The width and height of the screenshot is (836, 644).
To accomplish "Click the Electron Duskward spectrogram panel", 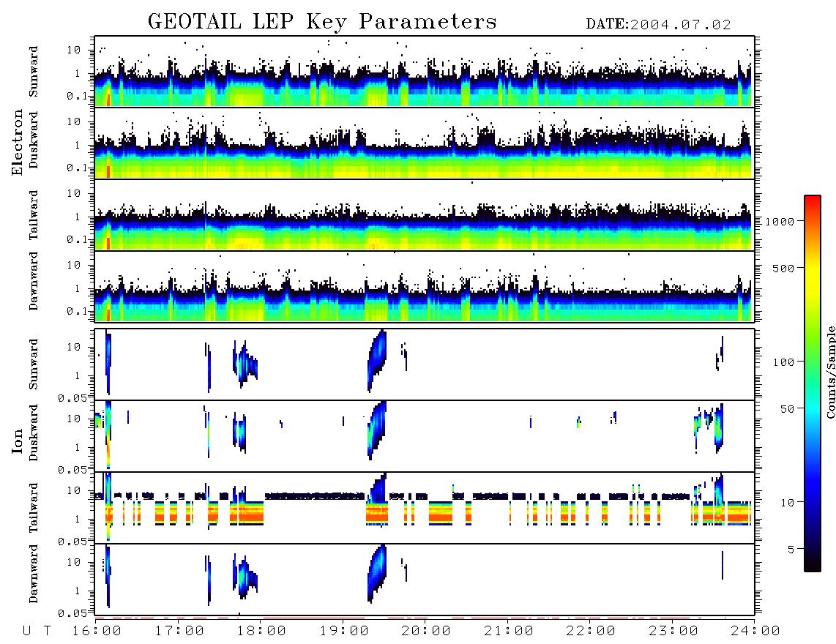I will point(425,143).
